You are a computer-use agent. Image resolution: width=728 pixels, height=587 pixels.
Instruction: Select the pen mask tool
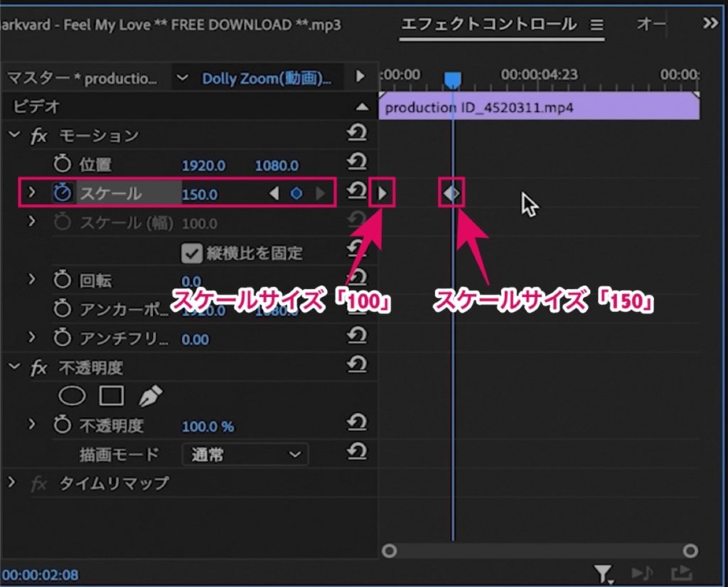click(x=151, y=396)
